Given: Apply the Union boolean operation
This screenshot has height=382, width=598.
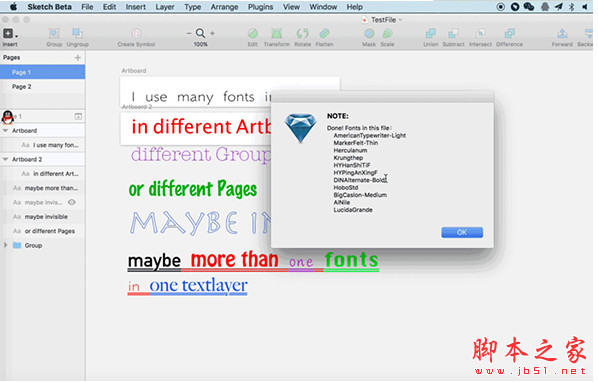Looking at the screenshot, I should tap(431, 34).
